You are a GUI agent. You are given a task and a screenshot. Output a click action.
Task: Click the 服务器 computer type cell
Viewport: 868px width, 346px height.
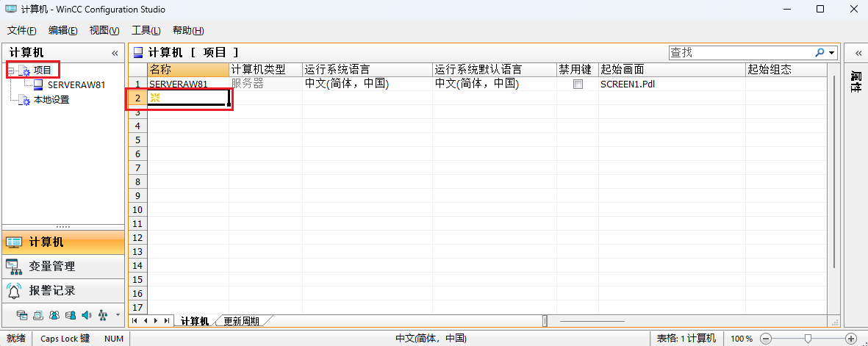pos(266,84)
